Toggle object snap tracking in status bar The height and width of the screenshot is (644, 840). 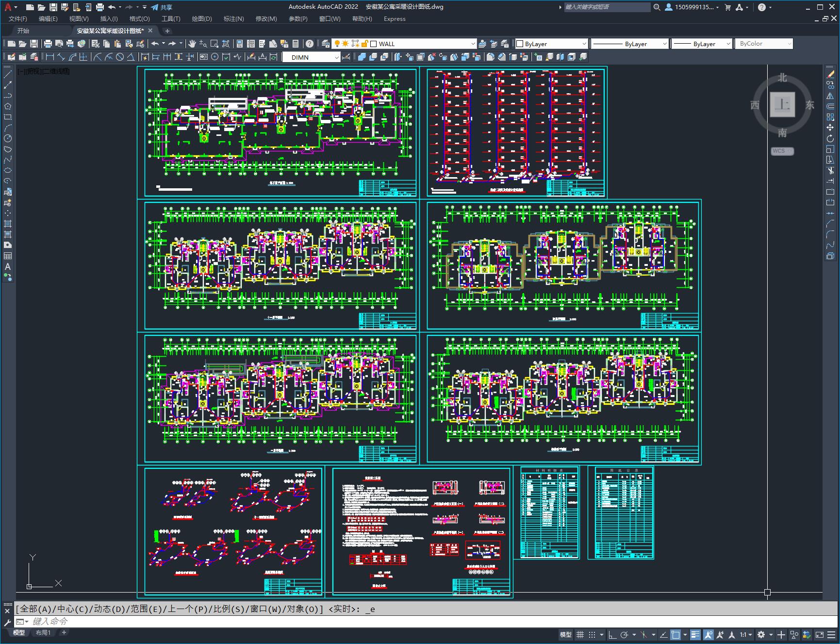pos(663,634)
